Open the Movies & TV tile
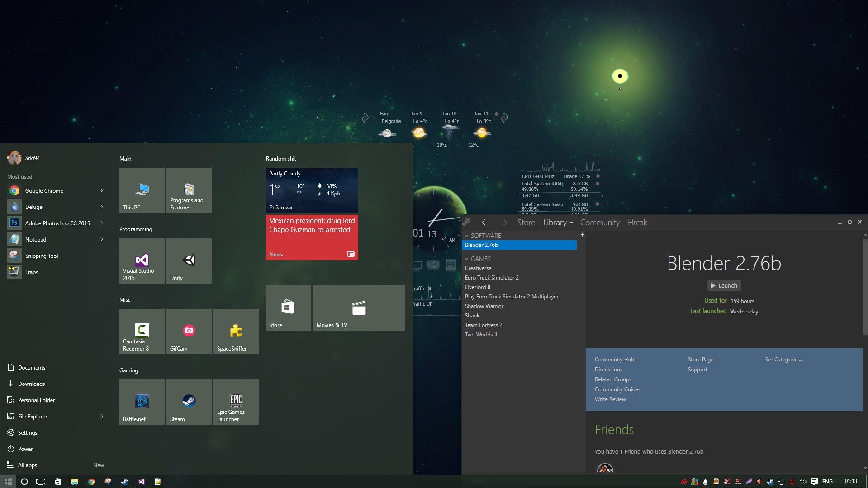The width and height of the screenshot is (868, 488). coord(359,308)
